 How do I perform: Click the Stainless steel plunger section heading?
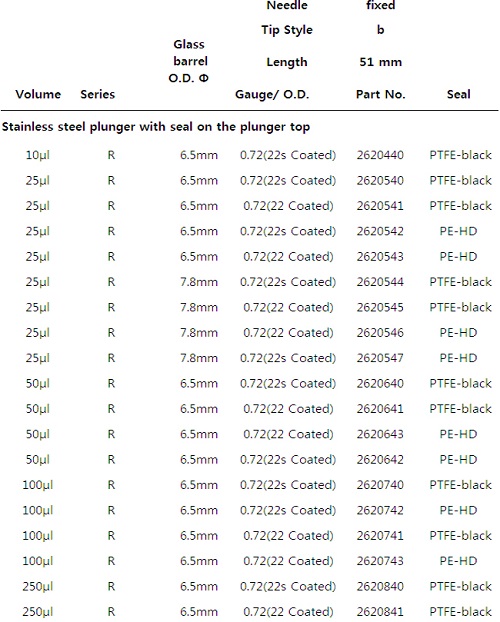(x=156, y=127)
